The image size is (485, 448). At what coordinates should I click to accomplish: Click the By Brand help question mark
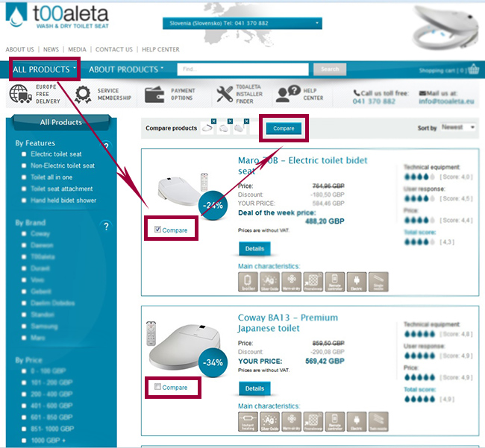pyautogui.click(x=106, y=227)
